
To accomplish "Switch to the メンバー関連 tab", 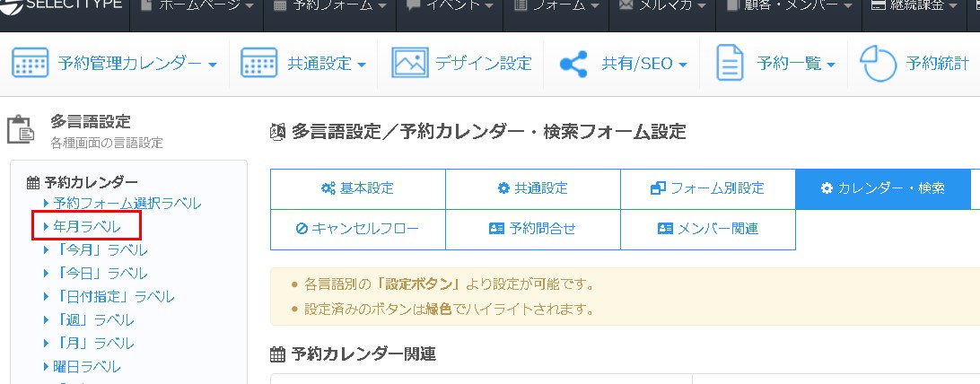I will point(708,229).
